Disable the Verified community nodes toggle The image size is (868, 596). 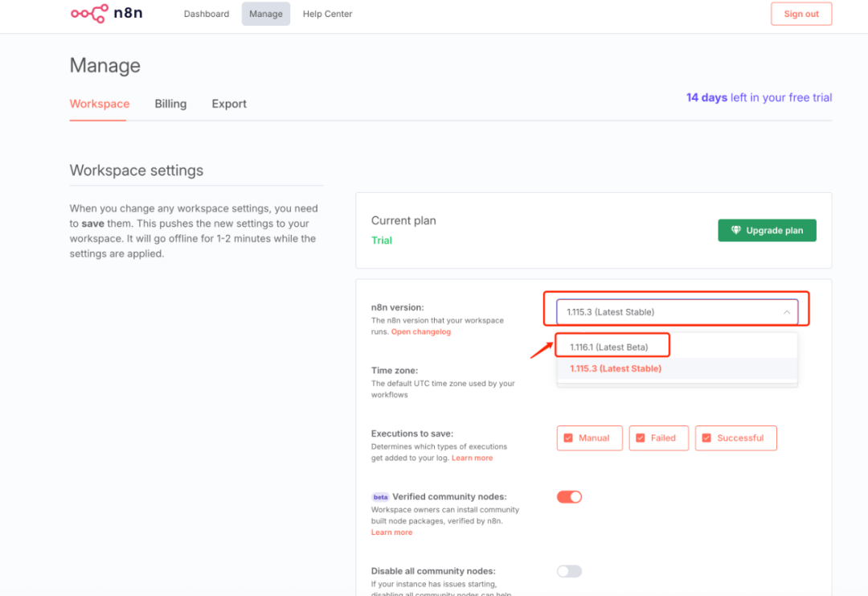point(569,497)
